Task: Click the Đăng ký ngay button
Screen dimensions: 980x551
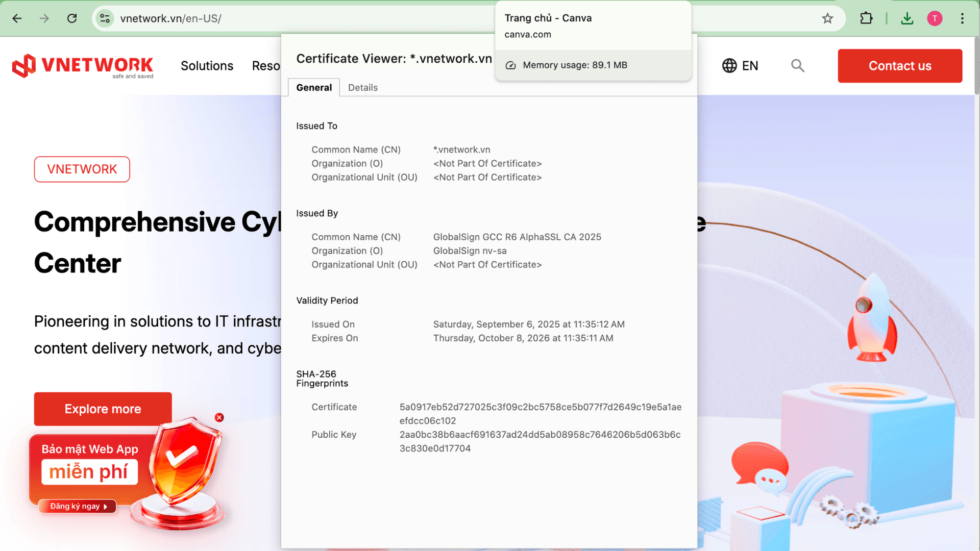Action: 78,506
